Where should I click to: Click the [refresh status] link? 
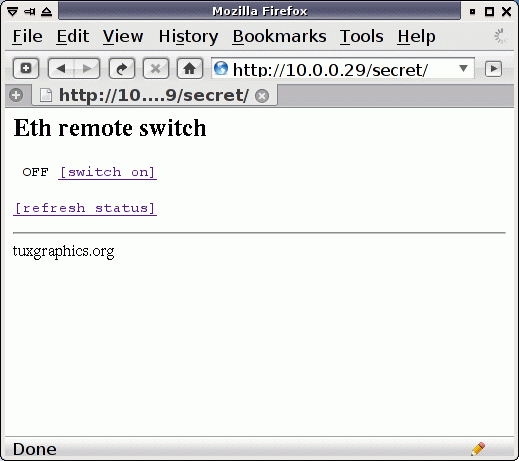pyautogui.click(x=85, y=208)
